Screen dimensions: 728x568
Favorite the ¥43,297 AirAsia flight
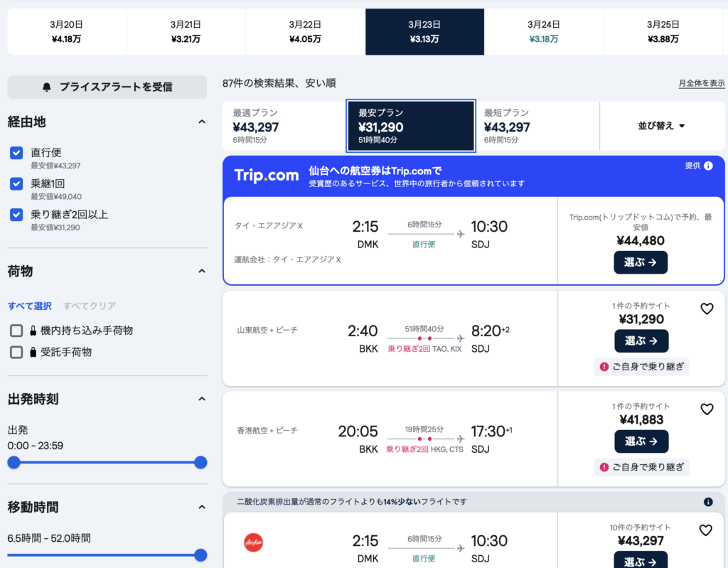pyautogui.click(x=705, y=530)
